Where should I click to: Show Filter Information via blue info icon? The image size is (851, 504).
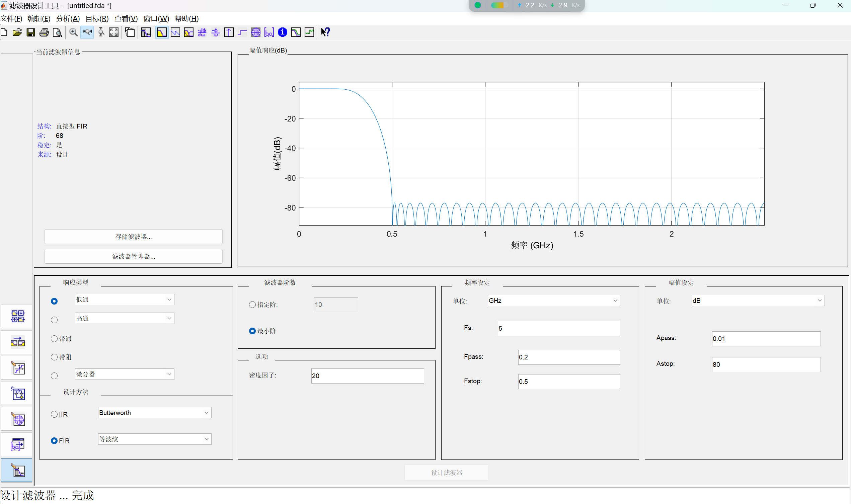pos(282,32)
